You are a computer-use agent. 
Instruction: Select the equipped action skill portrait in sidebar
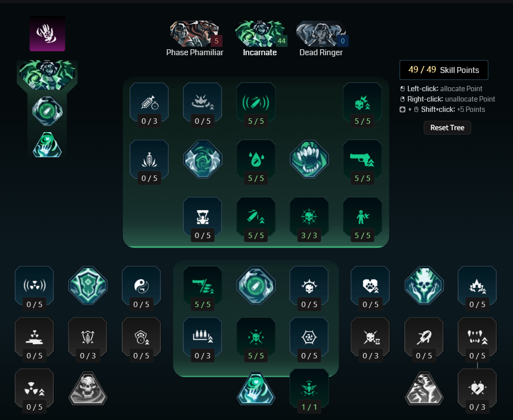(x=47, y=75)
